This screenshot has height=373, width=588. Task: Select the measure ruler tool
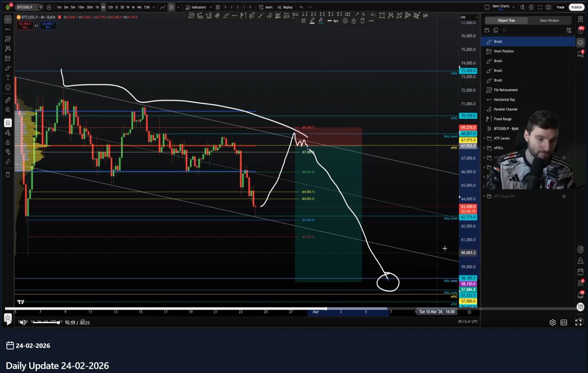pos(7,100)
